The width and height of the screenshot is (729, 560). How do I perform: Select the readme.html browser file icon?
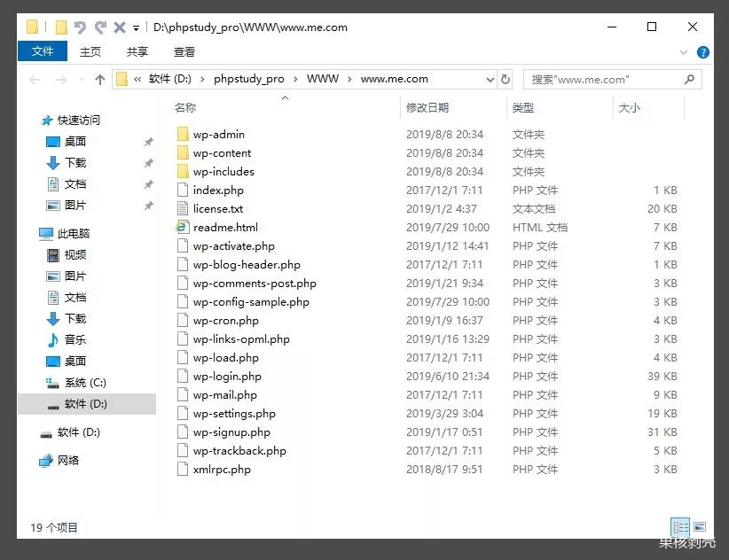(x=183, y=227)
